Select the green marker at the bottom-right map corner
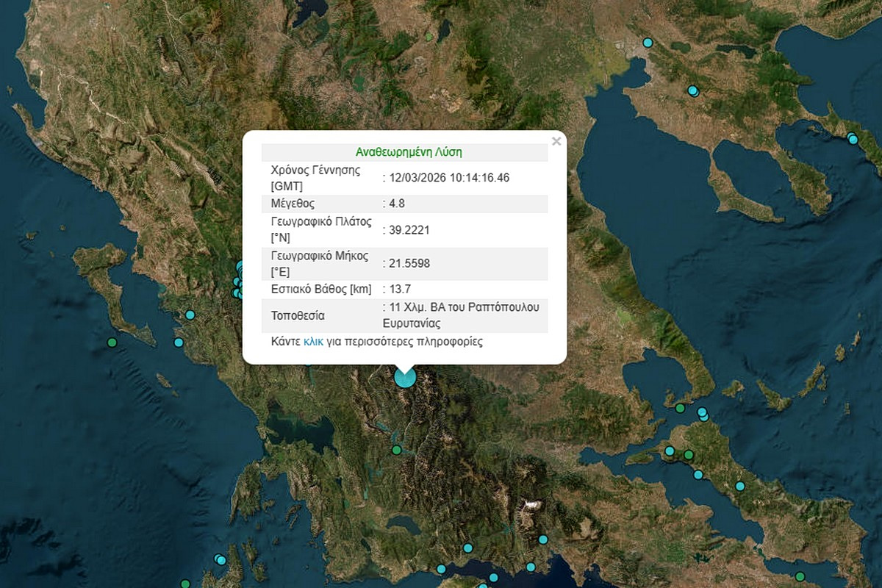The width and height of the screenshot is (882, 588). 800,576
